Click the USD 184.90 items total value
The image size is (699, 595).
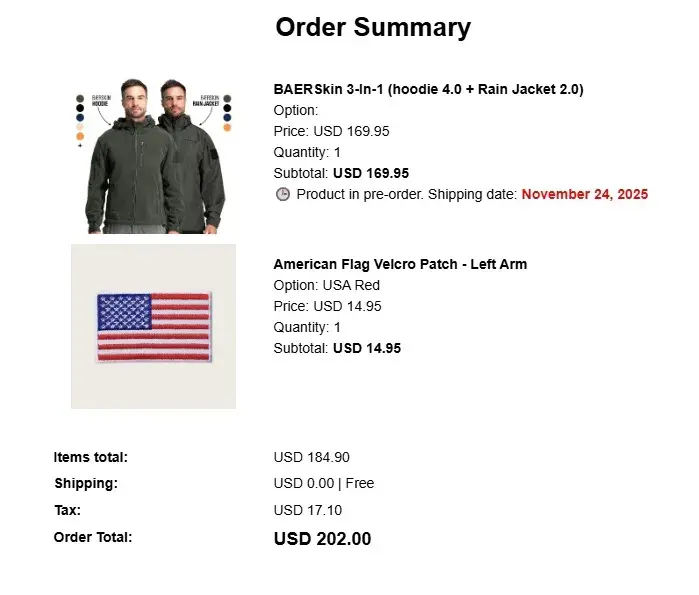(311, 457)
